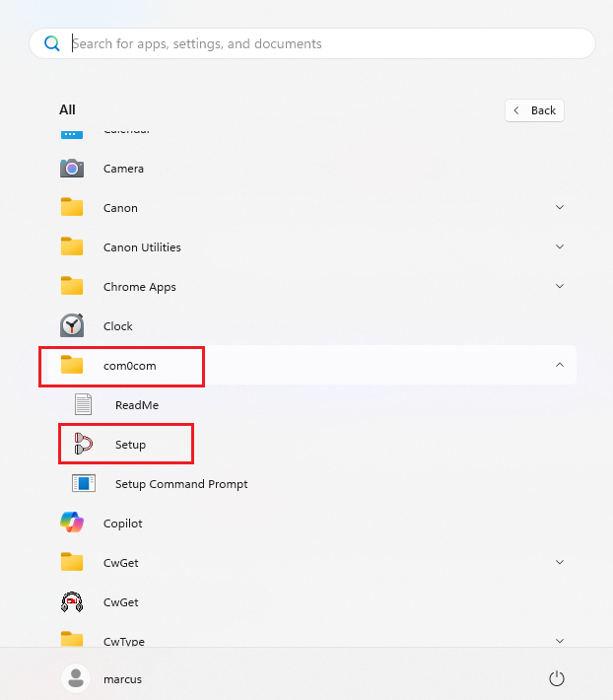This screenshot has height=700, width=613.
Task: Focus the apps and settings search field
Action: click(x=312, y=43)
